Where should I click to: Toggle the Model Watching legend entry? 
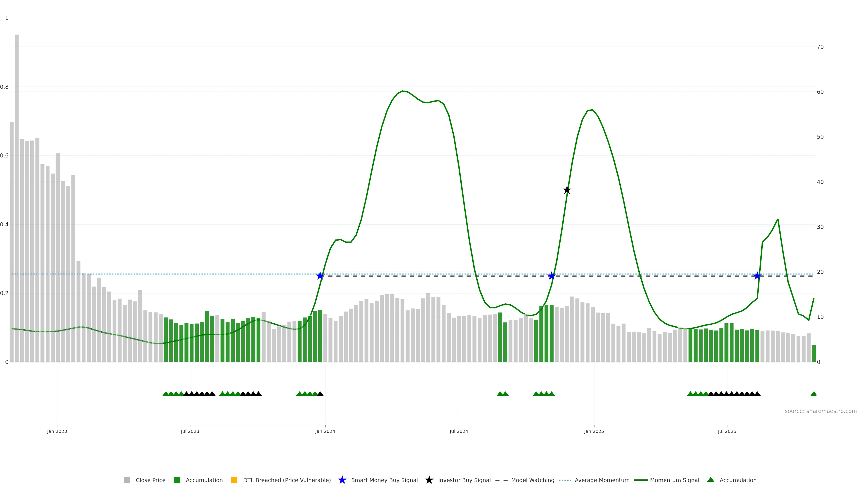[532, 480]
